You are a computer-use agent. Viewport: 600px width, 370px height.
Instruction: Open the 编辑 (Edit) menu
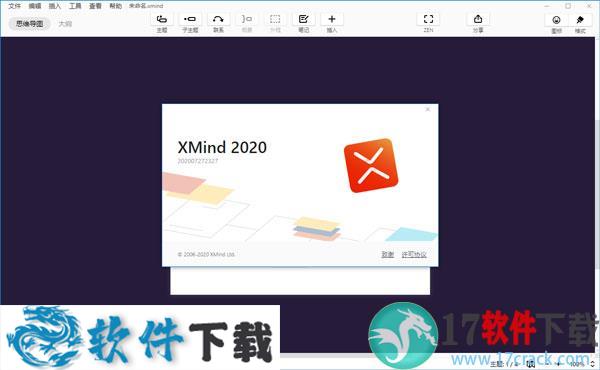tap(35, 6)
